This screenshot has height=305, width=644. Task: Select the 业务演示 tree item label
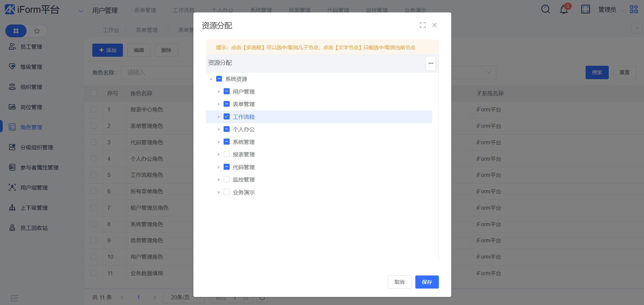(x=243, y=193)
